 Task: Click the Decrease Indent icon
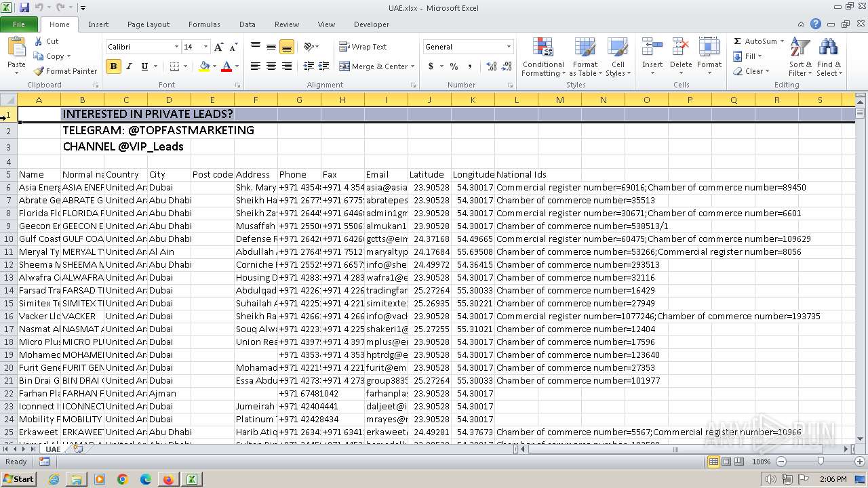309,66
